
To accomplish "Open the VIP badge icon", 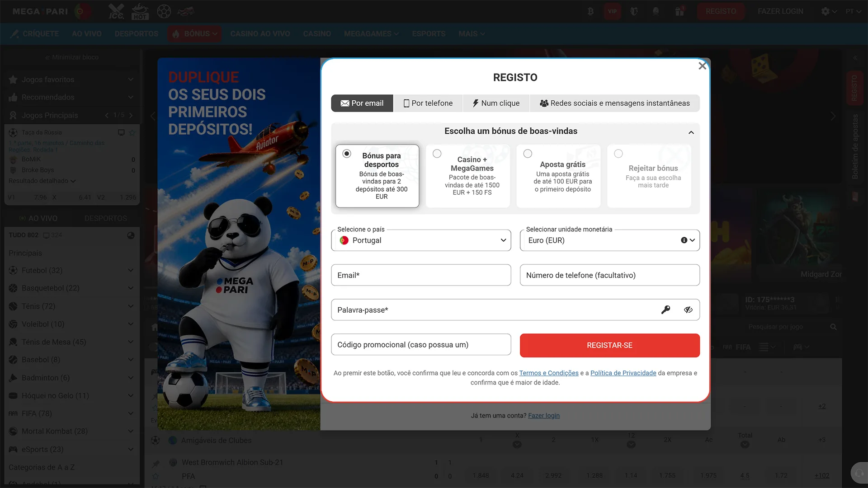I will [612, 11].
